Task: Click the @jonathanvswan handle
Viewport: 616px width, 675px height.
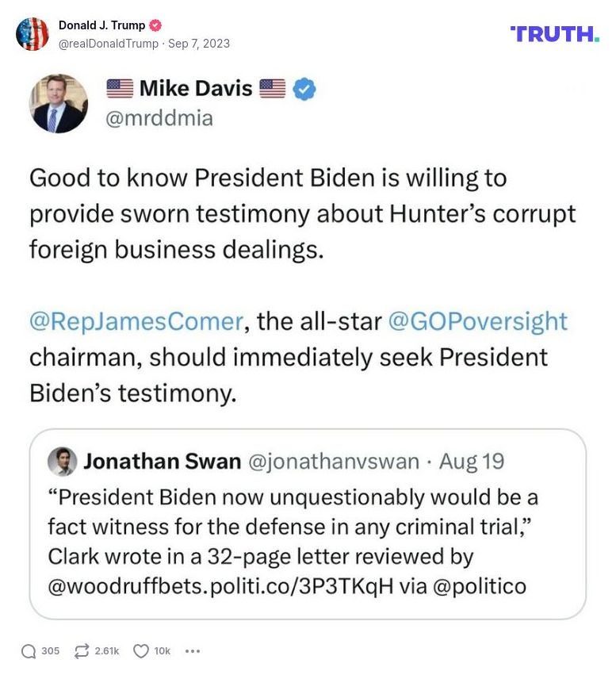Action: (334, 462)
